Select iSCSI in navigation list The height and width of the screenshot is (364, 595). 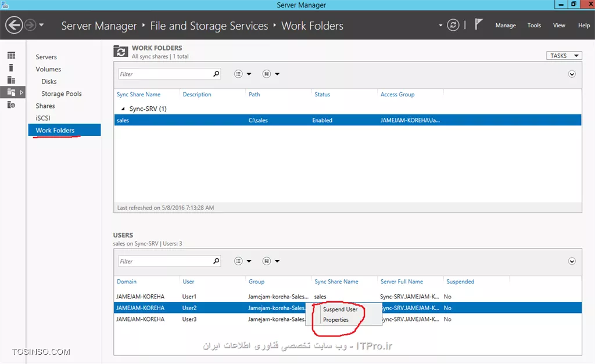pyautogui.click(x=43, y=118)
